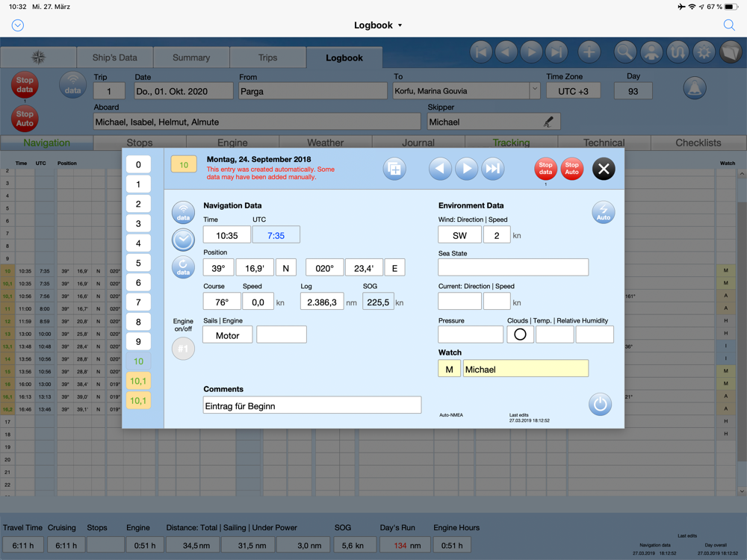Image resolution: width=747 pixels, height=560 pixels.
Task: Click the refresh data icon beside Position
Action: (183, 267)
